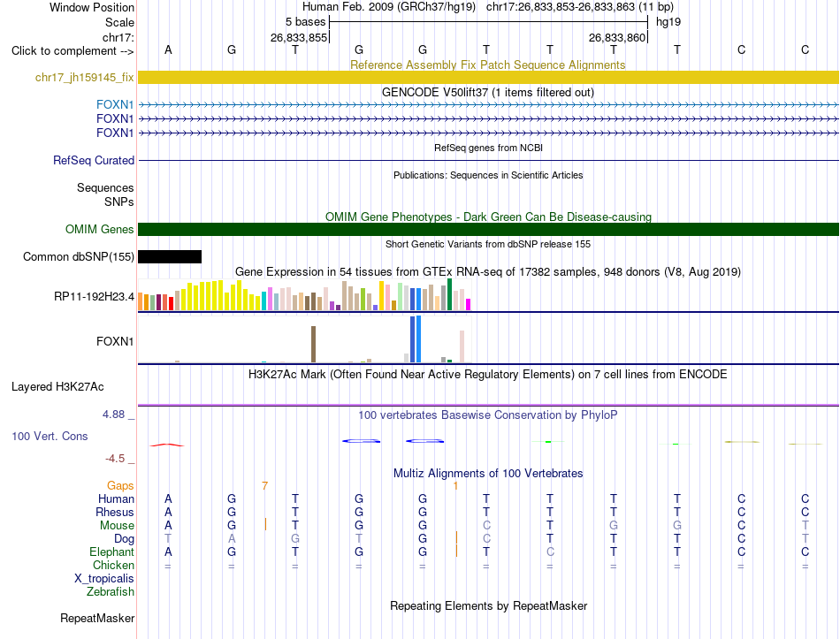Select the Dog species row label

[124, 539]
